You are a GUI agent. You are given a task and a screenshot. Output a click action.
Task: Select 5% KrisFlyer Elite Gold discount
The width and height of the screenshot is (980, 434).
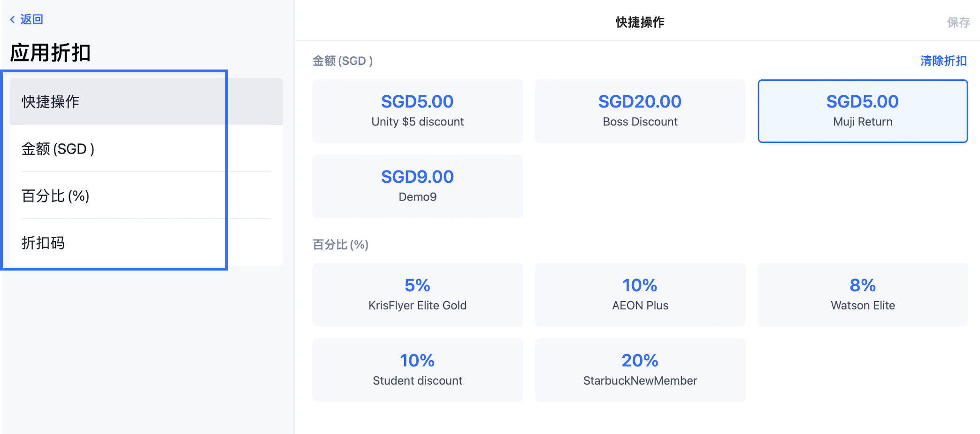[417, 295]
